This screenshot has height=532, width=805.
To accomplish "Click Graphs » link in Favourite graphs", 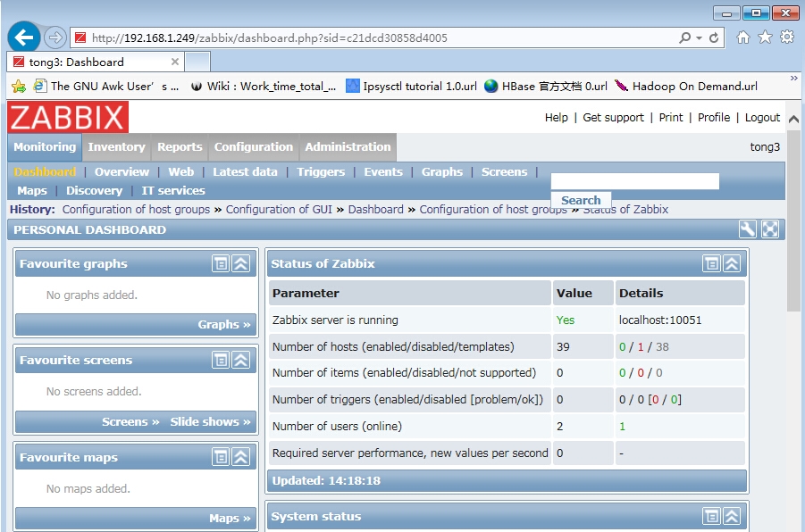I will [x=224, y=325].
